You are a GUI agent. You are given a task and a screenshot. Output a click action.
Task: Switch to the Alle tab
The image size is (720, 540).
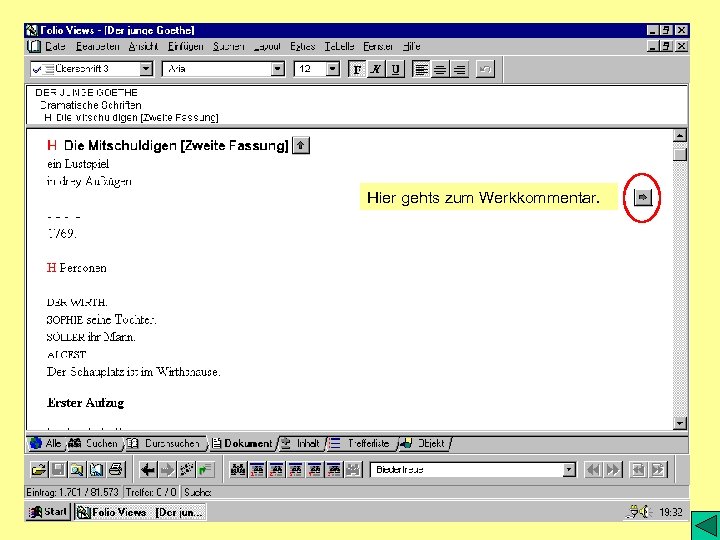click(x=46, y=443)
